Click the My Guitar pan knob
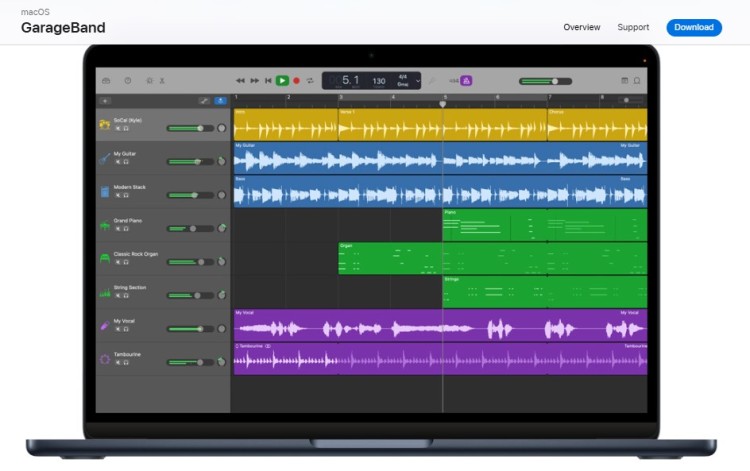Image resolution: width=750 pixels, height=471 pixels. [221, 161]
